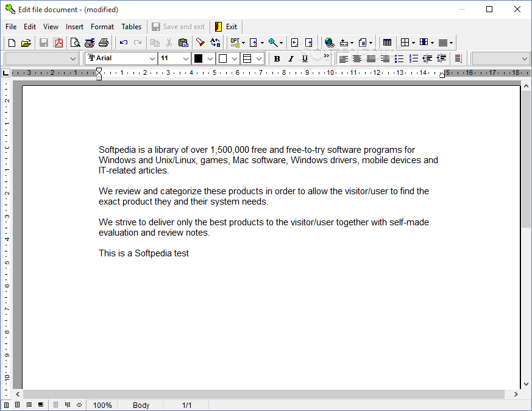The width and height of the screenshot is (532, 411).
Task: Click the page number icon
Action: (363, 43)
